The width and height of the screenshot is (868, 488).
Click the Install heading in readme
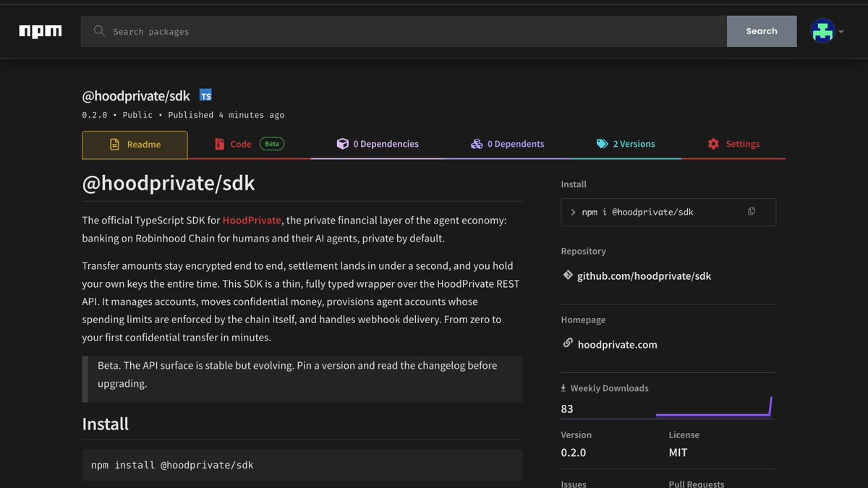pos(106,424)
